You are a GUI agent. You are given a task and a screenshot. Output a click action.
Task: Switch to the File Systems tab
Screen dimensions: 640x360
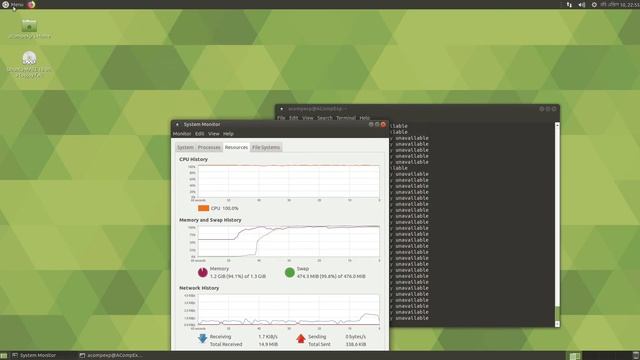coord(266,147)
